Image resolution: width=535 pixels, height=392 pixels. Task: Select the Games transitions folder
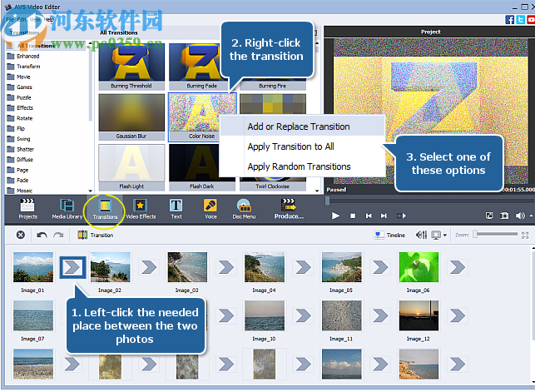(24, 87)
